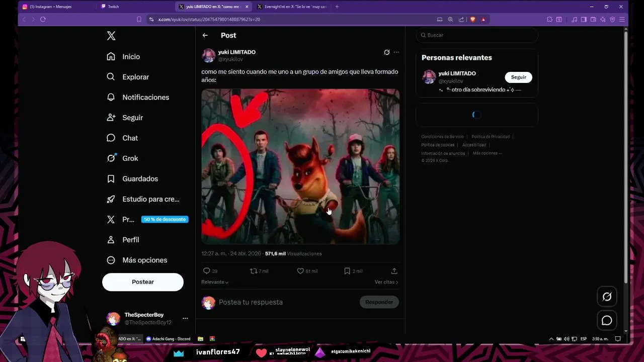Click the bookmark icon beside the address bar
644x362 pixels.
pyautogui.click(x=139, y=19)
